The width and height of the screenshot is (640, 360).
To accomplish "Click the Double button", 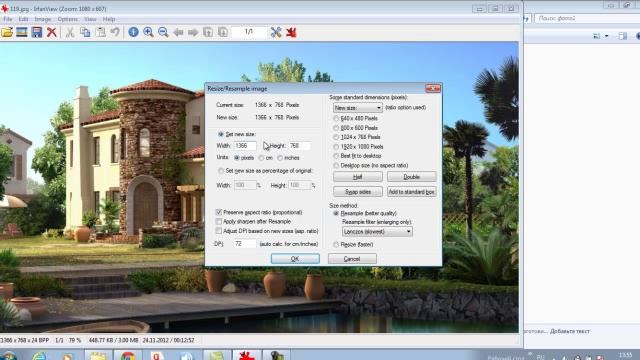I will [x=411, y=177].
